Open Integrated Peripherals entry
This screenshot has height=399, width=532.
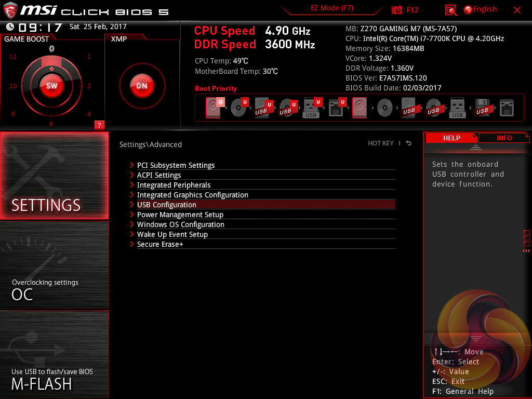[x=266, y=185]
